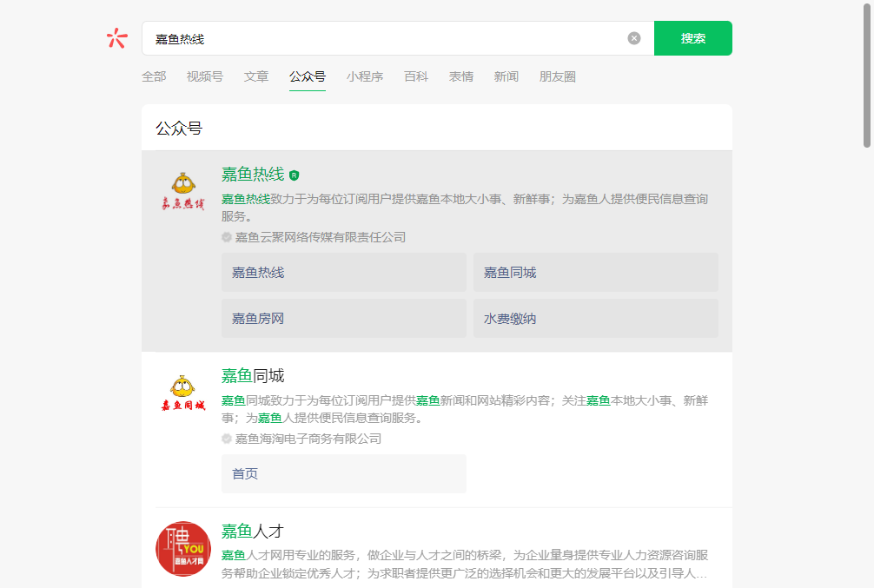Image resolution: width=874 pixels, height=588 pixels.
Task: Open the 嘉鱼热线 official account title
Action: coord(253,175)
